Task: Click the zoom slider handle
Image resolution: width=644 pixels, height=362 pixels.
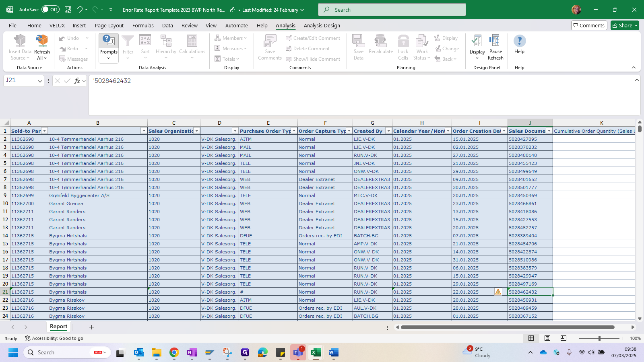Action: pos(599,338)
